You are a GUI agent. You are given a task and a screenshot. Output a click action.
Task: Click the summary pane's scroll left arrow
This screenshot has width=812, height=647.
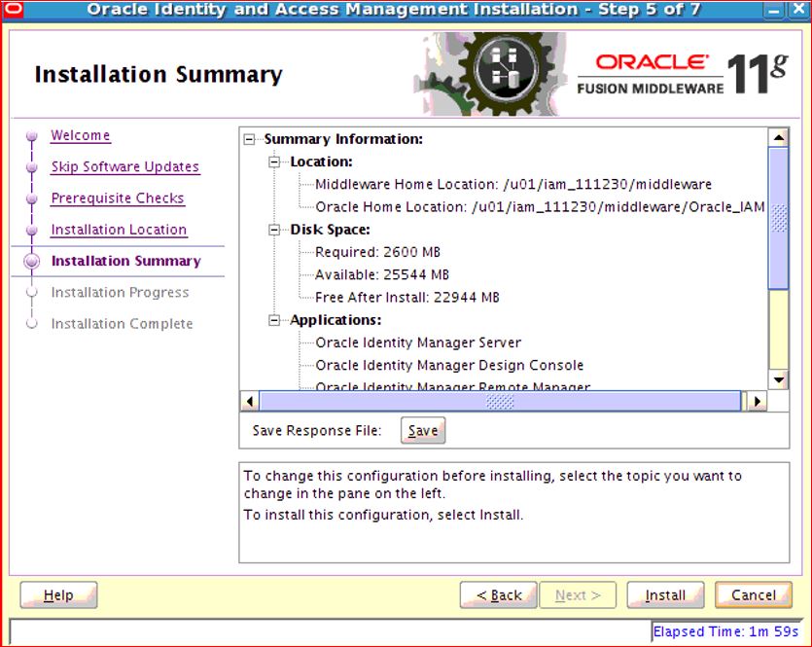coord(250,402)
